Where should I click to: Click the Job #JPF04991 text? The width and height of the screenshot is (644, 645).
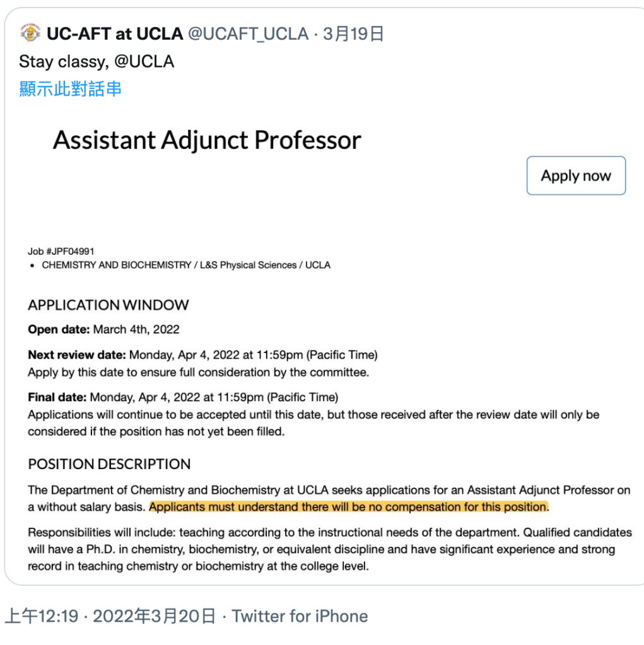tap(61, 252)
